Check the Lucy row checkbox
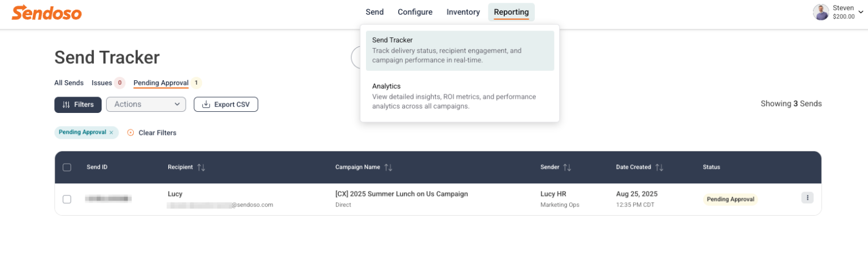868x262 pixels. [x=67, y=199]
